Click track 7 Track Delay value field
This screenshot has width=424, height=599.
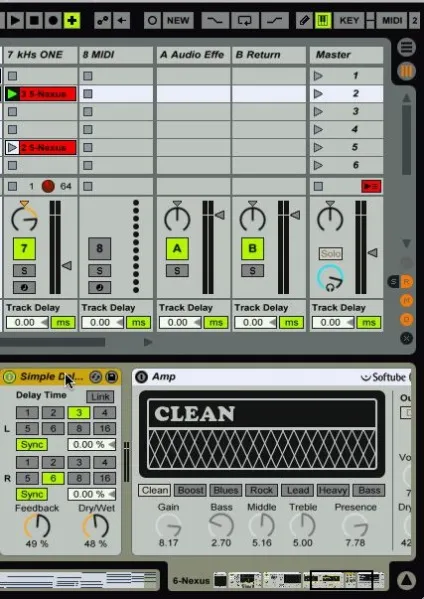pyautogui.click(x=27, y=322)
